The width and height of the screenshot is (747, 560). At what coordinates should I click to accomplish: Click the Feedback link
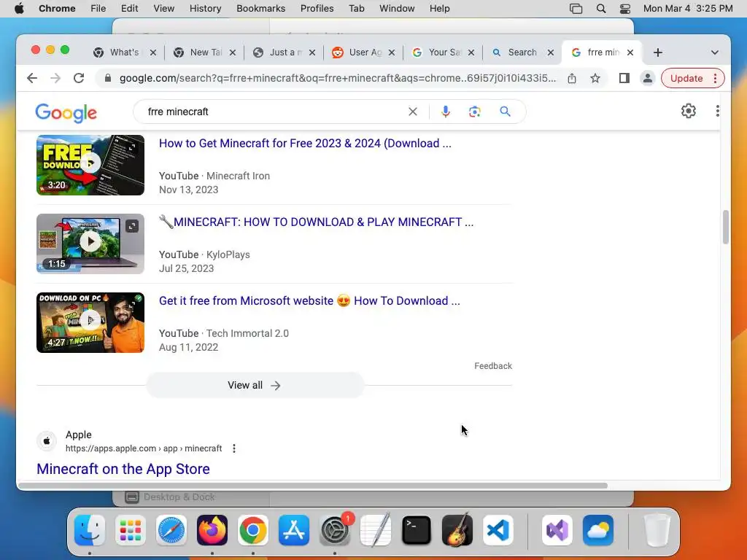click(493, 366)
